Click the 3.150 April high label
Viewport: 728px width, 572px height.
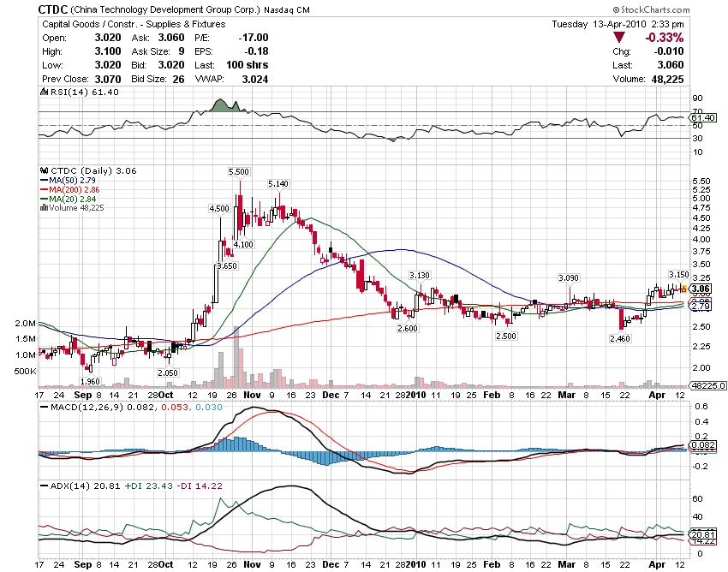coord(679,274)
